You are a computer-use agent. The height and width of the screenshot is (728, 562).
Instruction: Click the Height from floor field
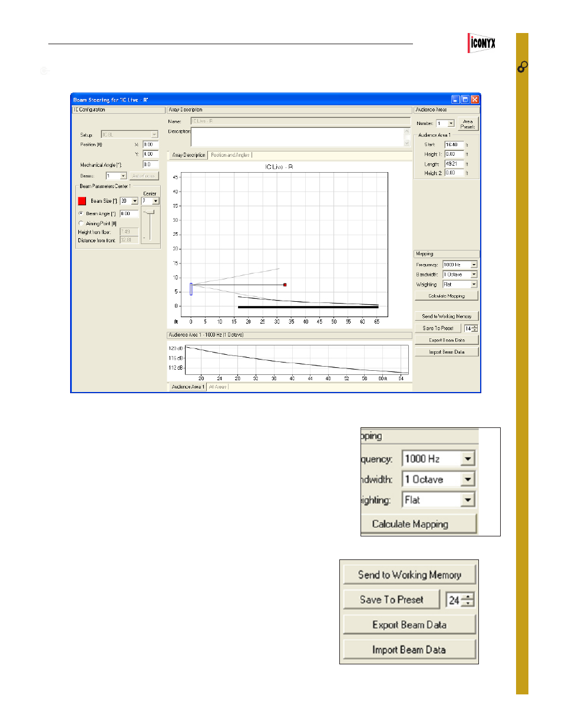pos(129,232)
